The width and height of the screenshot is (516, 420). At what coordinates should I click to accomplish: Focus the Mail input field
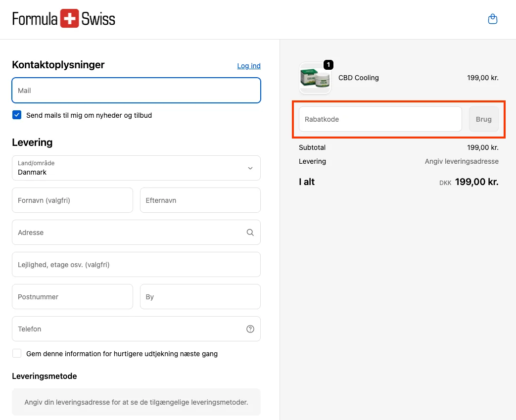click(x=136, y=91)
